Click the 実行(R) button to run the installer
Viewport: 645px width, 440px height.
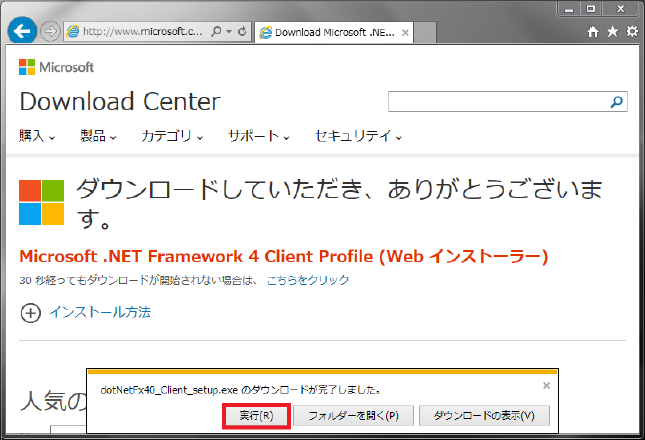coord(256,416)
